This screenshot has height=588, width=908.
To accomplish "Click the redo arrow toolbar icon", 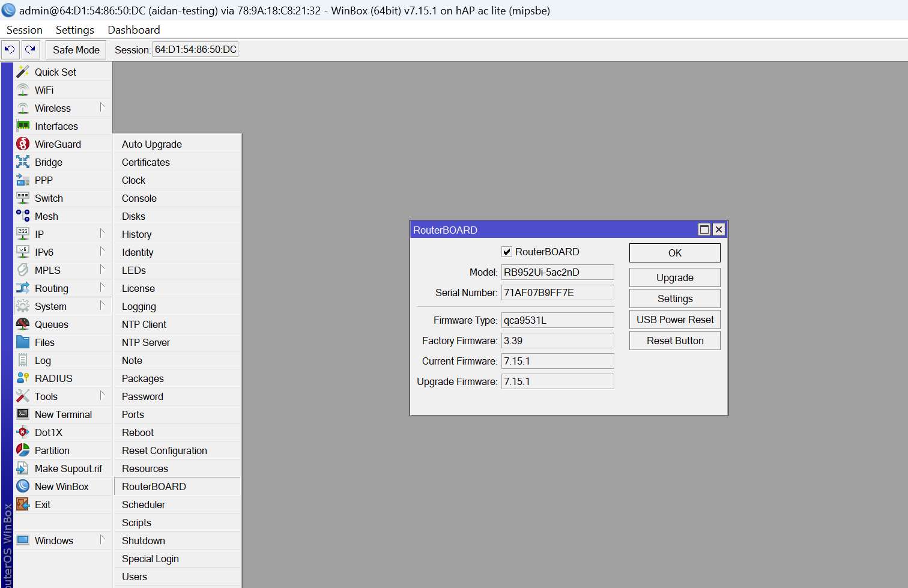I will [31, 50].
